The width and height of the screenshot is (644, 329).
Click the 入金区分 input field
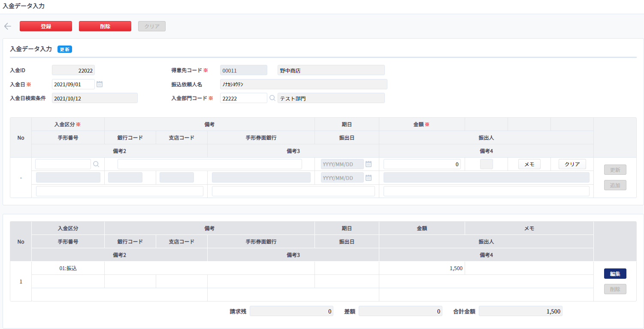tap(63, 164)
